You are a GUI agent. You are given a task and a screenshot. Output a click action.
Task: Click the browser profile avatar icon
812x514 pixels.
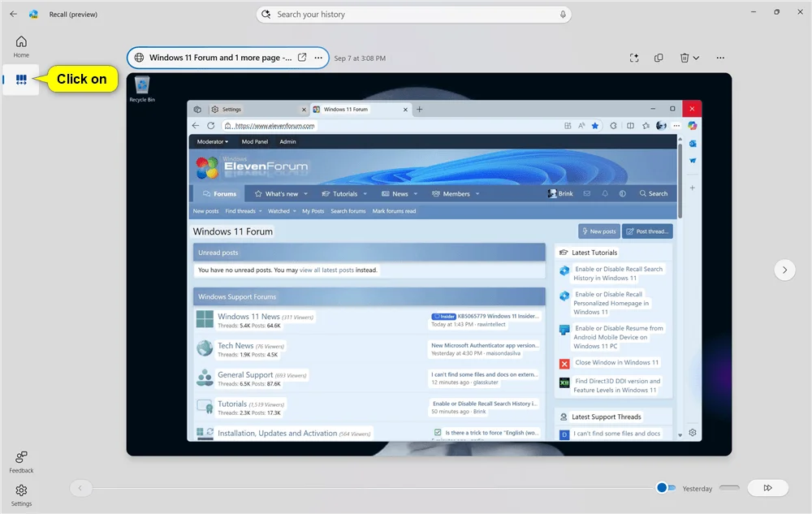pyautogui.click(x=661, y=126)
